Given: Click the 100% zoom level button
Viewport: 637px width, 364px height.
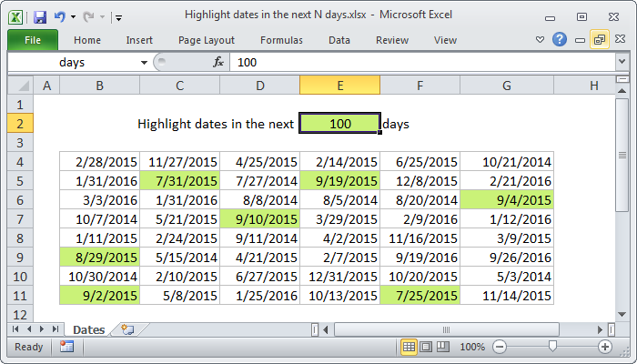Looking at the screenshot, I should click(x=472, y=347).
